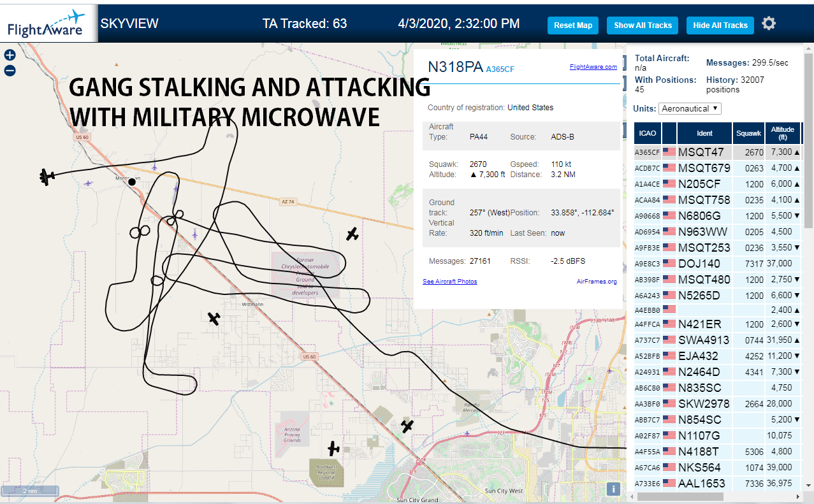Select EJA432 in the aircraft list
This screenshot has width=814, height=504.
pyautogui.click(x=698, y=356)
